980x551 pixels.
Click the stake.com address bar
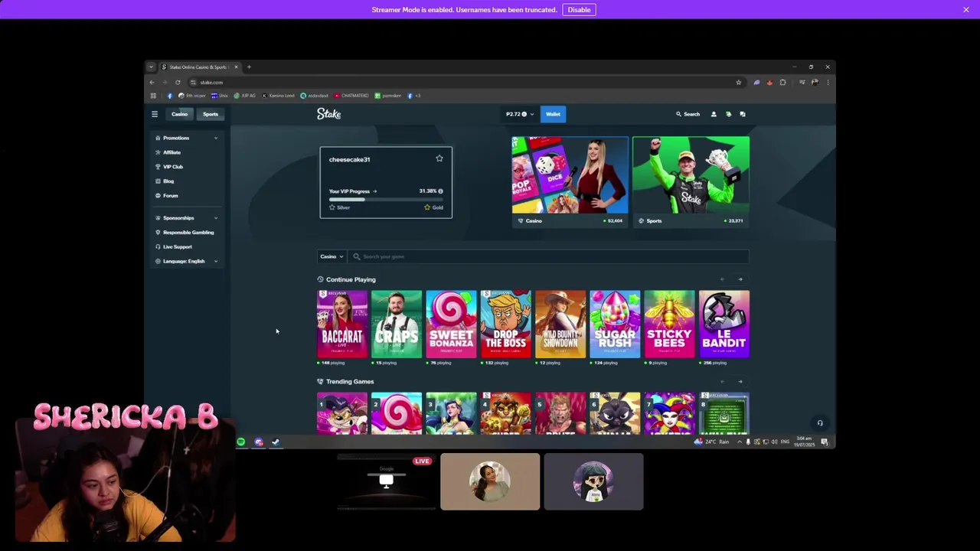467,82
